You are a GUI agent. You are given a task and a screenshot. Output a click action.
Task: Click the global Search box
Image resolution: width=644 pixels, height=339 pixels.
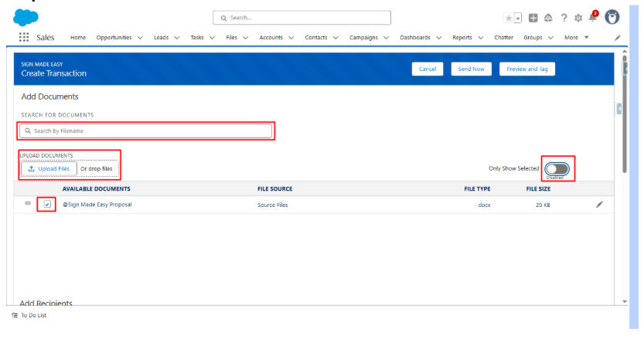[x=302, y=18]
